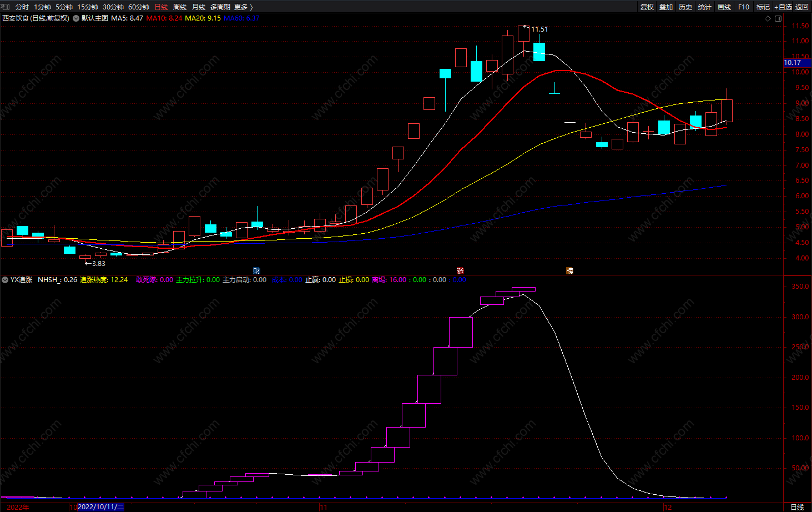Open F10 company info
812x512 pixels.
(x=744, y=7)
